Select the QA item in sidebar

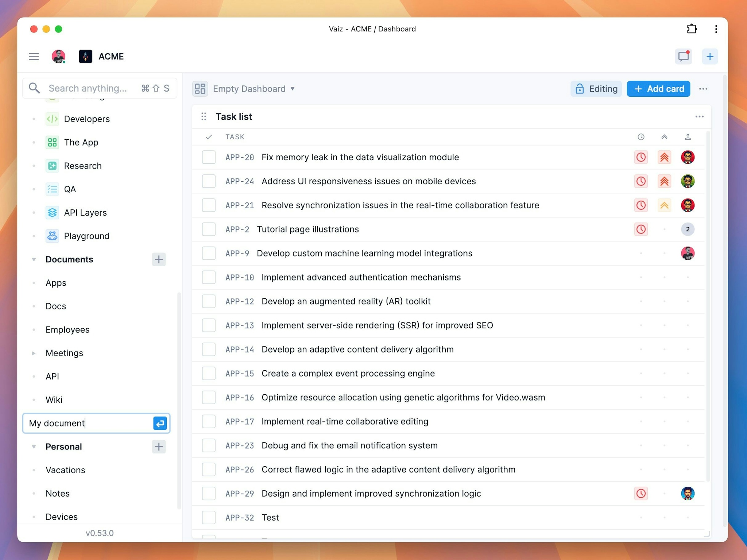click(71, 189)
